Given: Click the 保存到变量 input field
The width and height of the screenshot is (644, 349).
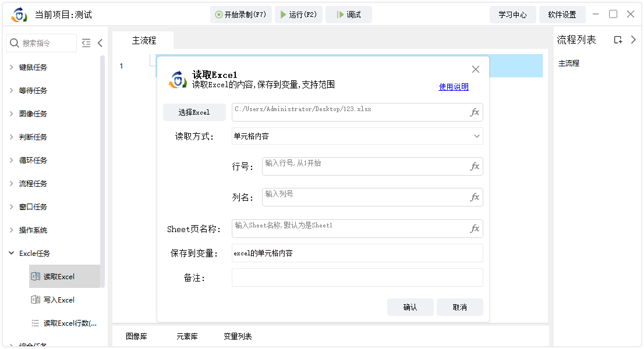Looking at the screenshot, I should pos(358,254).
